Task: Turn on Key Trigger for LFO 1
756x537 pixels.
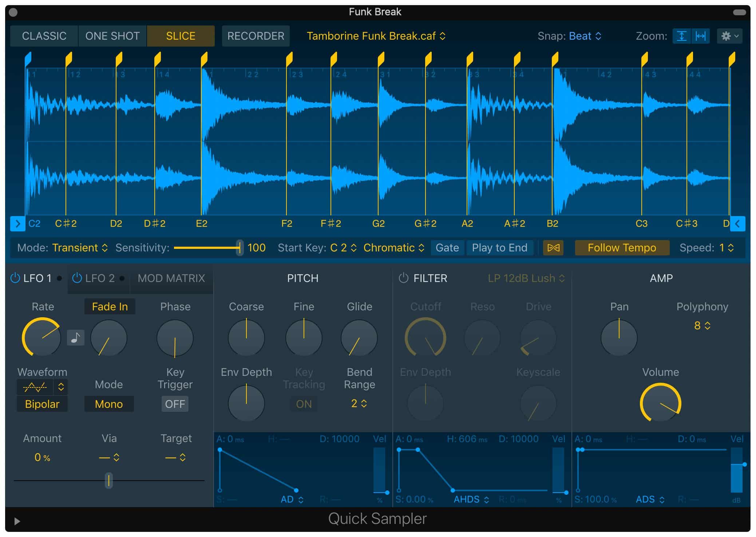Action: 175,404
